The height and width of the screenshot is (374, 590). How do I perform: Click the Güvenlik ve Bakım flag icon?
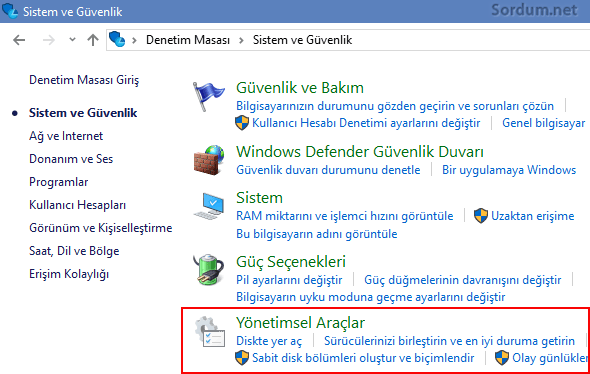point(208,96)
